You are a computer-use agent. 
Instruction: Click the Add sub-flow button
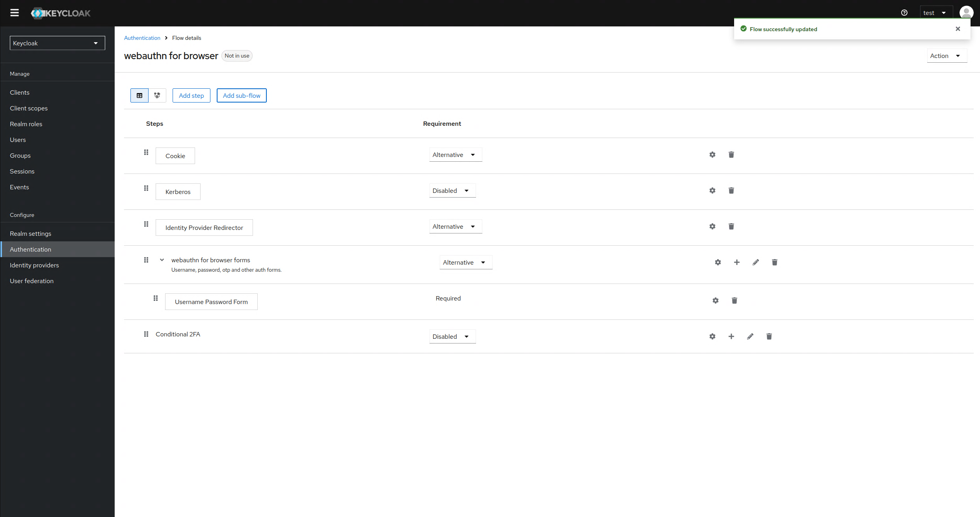[242, 95]
